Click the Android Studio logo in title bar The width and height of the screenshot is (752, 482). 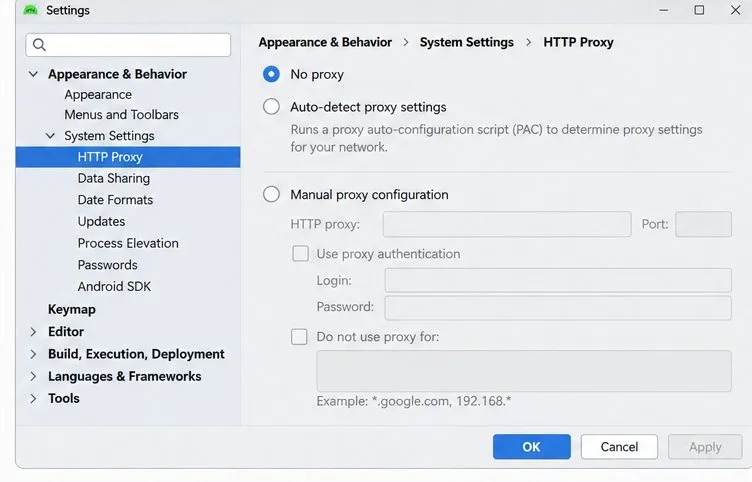pyautogui.click(x=31, y=10)
